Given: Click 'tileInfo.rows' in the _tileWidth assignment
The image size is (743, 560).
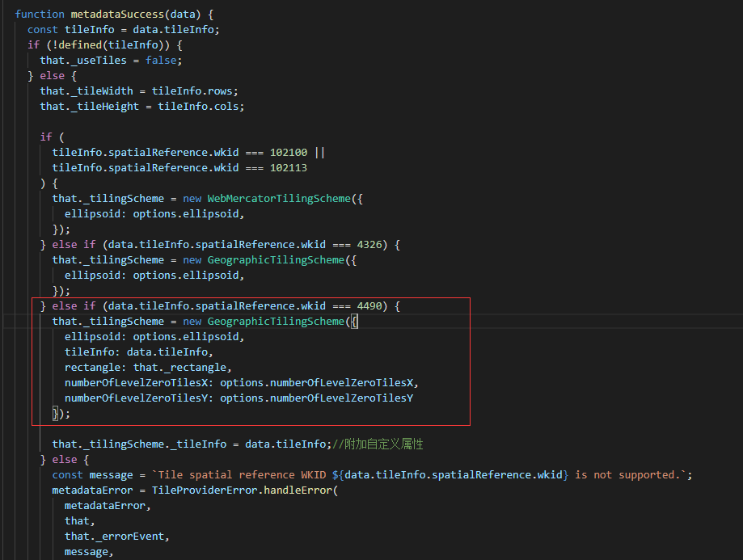Looking at the screenshot, I should coord(192,91).
